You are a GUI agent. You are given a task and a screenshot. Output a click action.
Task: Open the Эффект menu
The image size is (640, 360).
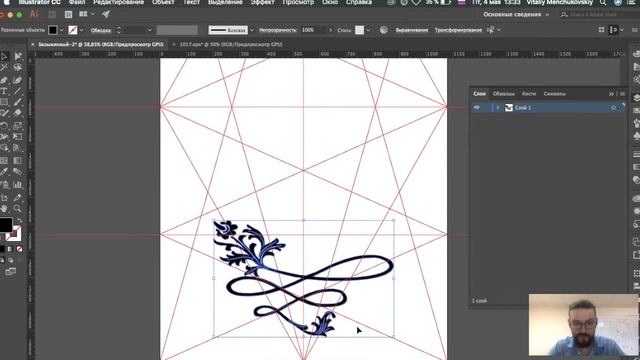262,2
